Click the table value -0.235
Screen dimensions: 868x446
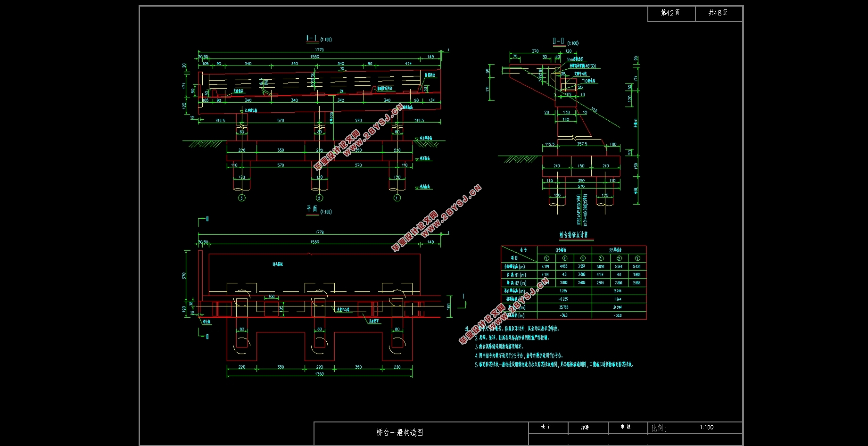pos(563,299)
